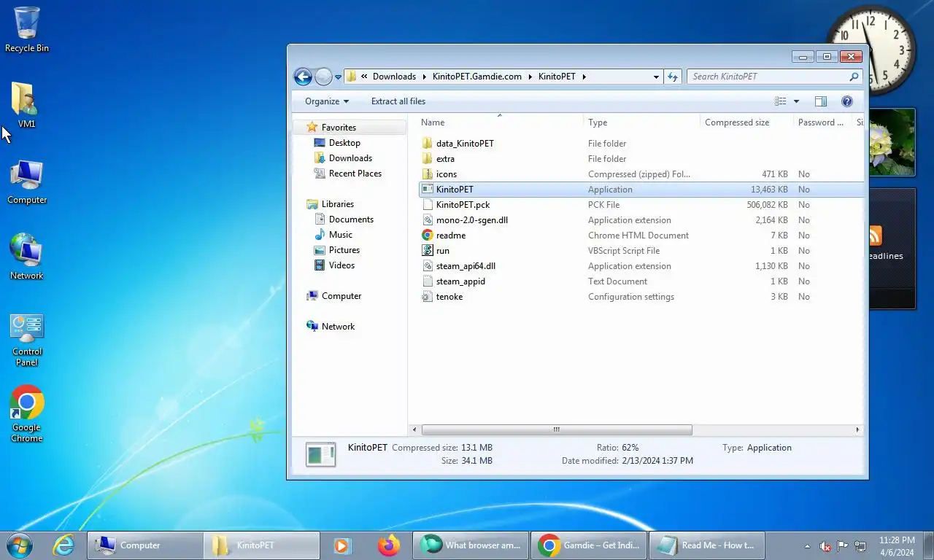This screenshot has height=560, width=934.
Task: Select Recycle Bin on the desktop
Action: (x=27, y=30)
